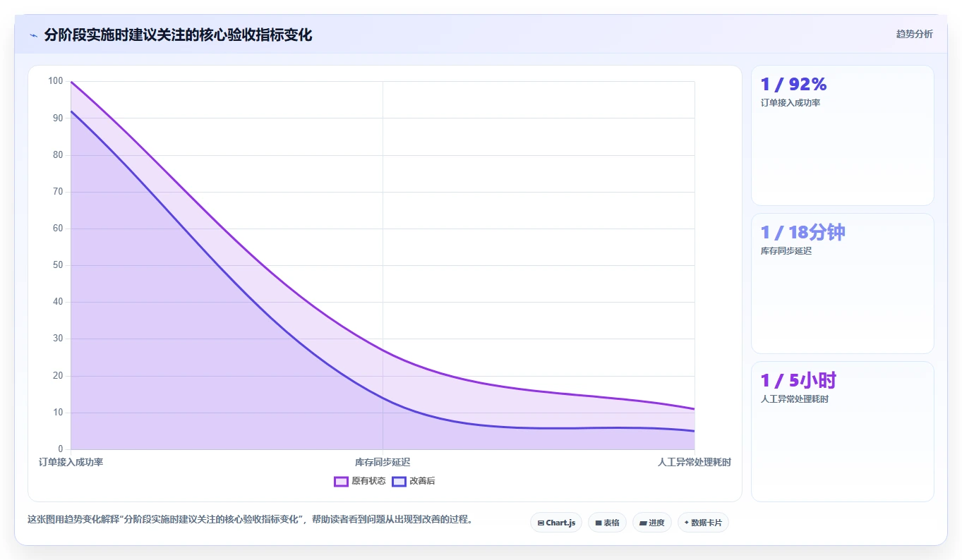Toggle the 原有状态 legend series
The width and height of the screenshot is (962, 560).
[360, 481]
